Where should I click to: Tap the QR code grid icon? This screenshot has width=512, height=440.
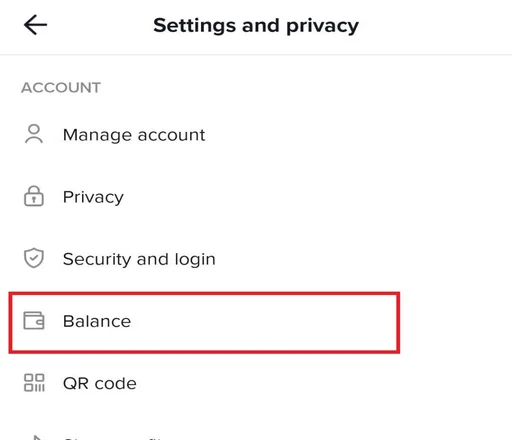pos(34,383)
